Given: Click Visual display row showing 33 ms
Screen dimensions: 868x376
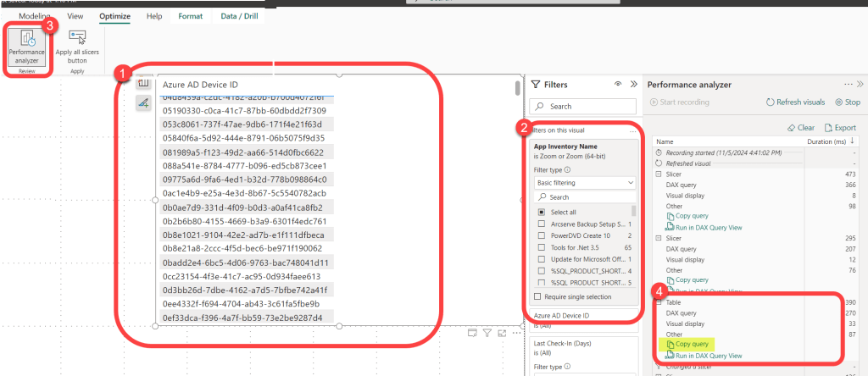Looking at the screenshot, I should coord(755,323).
